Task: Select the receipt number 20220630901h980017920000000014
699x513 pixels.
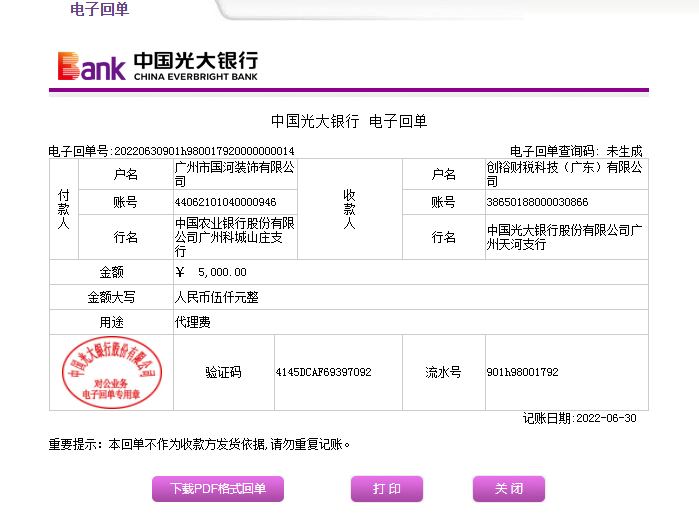Action: (204, 152)
